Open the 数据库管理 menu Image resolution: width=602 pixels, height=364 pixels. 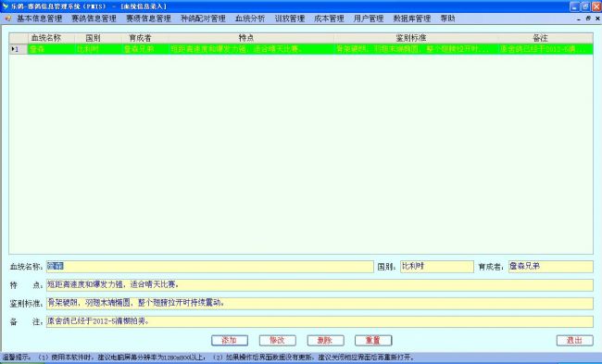pyautogui.click(x=411, y=19)
